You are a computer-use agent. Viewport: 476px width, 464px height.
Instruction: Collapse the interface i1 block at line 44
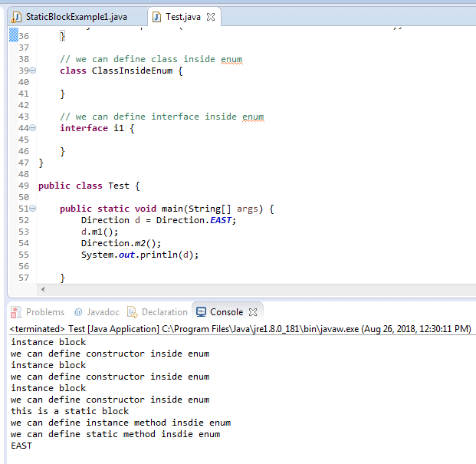(x=32, y=128)
